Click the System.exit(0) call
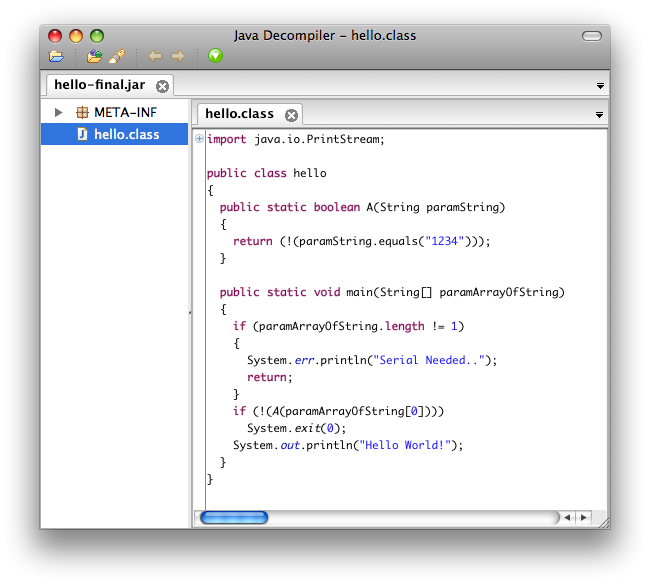 [x=296, y=428]
